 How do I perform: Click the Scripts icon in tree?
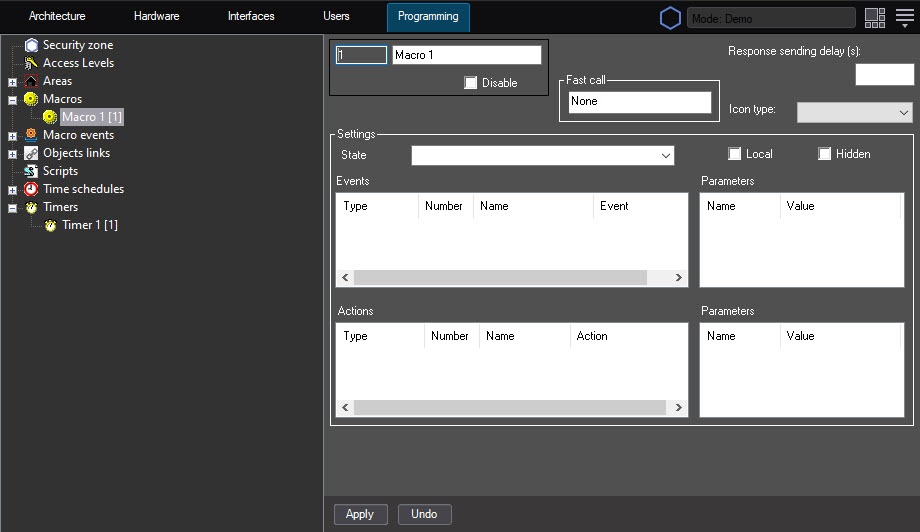click(x=31, y=171)
